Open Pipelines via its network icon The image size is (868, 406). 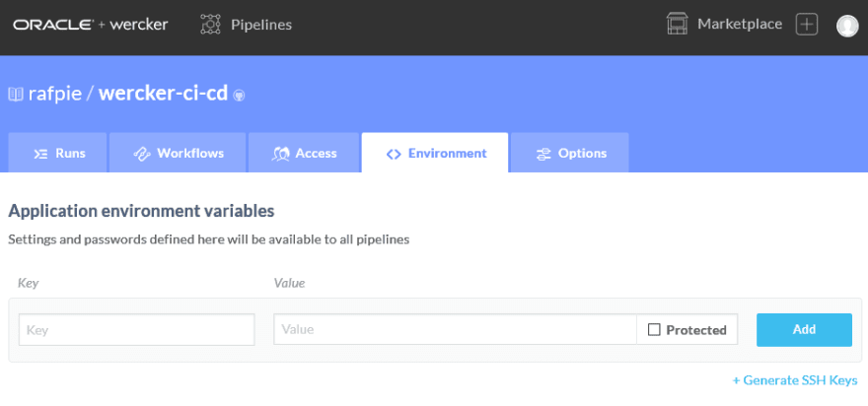pyautogui.click(x=210, y=25)
